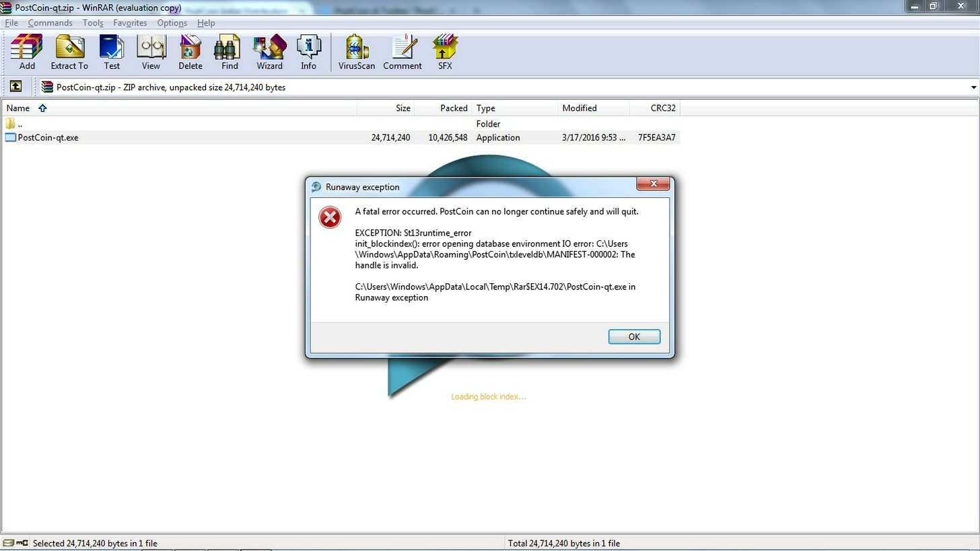980x551 pixels.
Task: Sort files by Name column header
Action: pyautogui.click(x=18, y=108)
